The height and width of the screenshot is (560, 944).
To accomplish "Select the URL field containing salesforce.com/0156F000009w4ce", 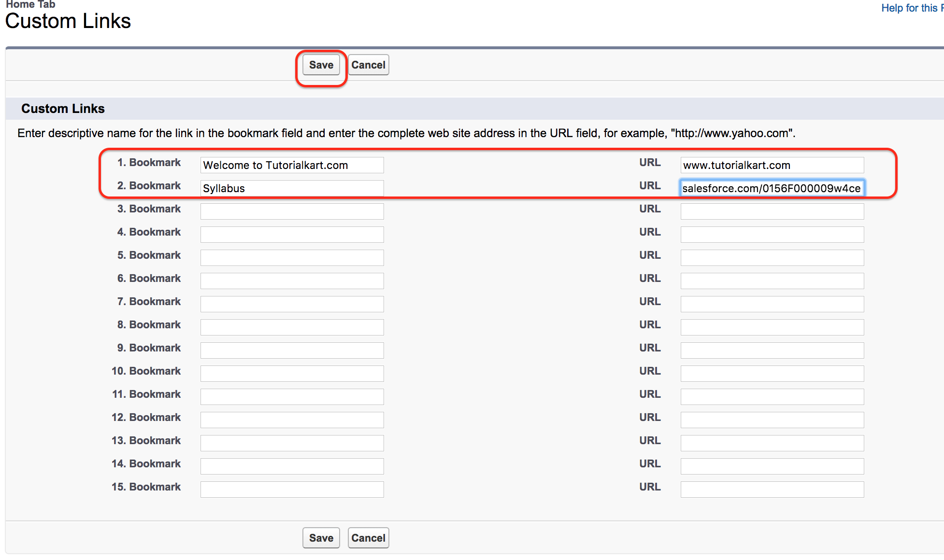I will (x=772, y=188).
